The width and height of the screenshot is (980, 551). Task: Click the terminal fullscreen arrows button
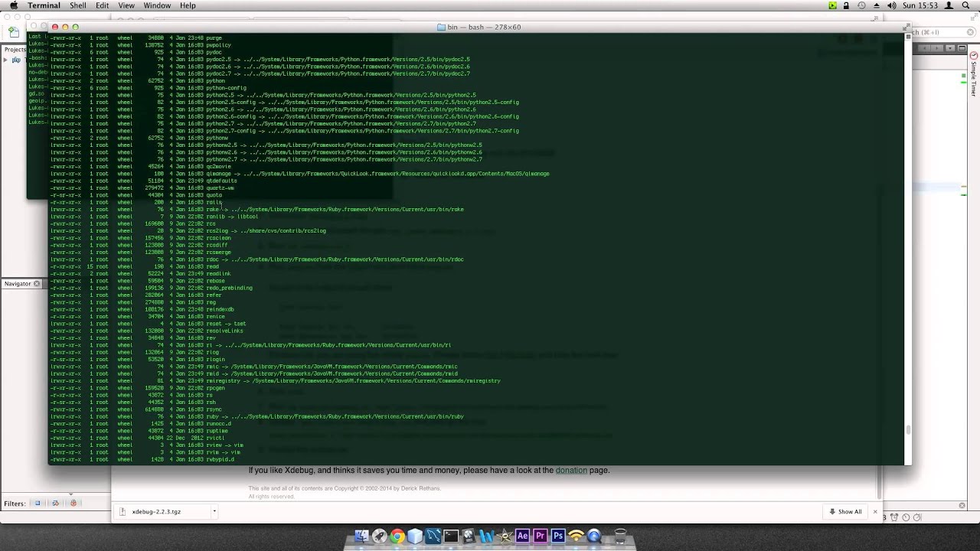coord(908,28)
